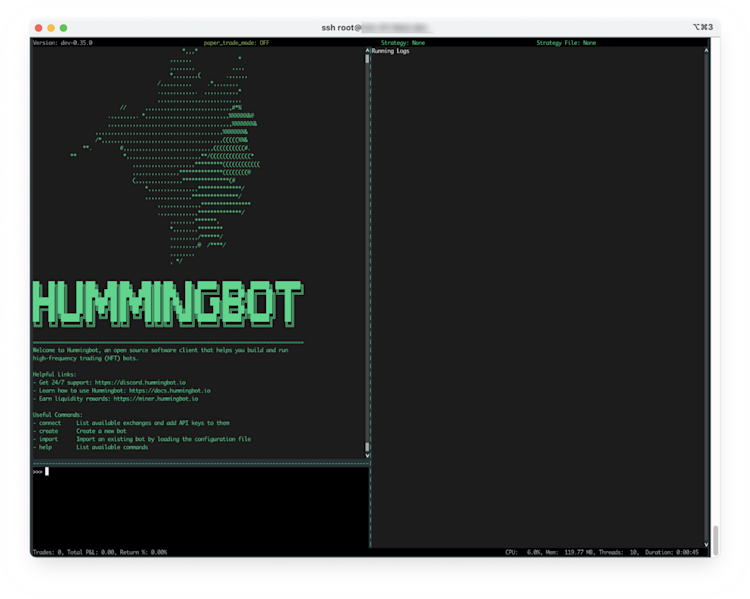Click the down arrow of the output pane scrollbar

(367, 455)
